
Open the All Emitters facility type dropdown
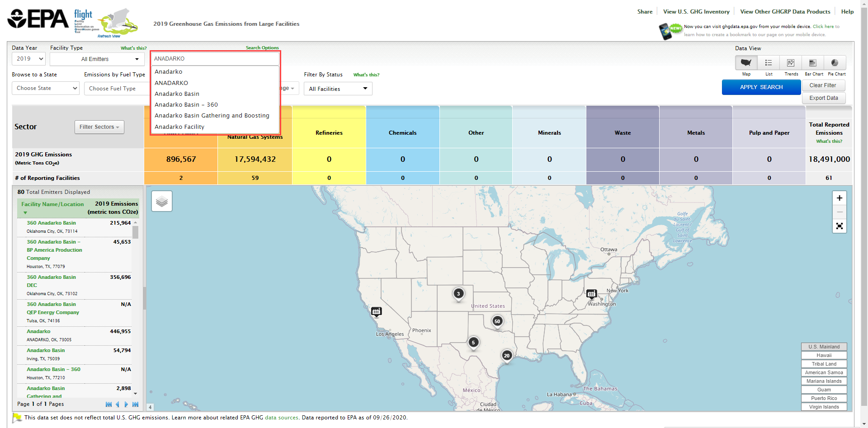(97, 59)
